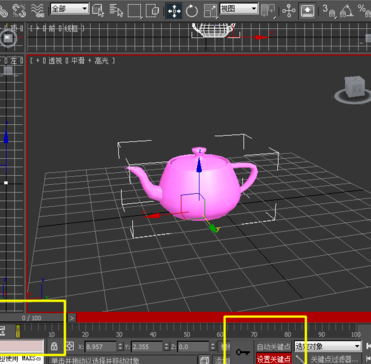
Task: Click the Y coordinate field
Action: click(146, 347)
